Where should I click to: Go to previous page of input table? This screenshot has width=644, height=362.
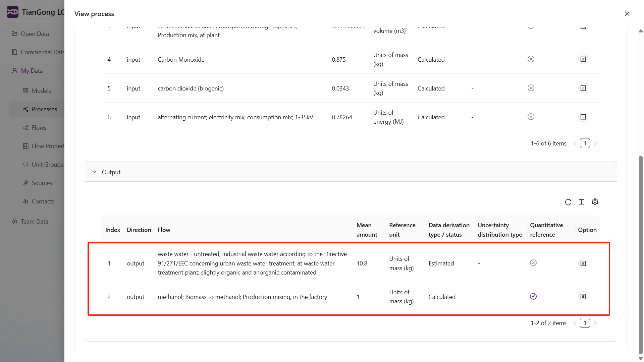tap(575, 143)
